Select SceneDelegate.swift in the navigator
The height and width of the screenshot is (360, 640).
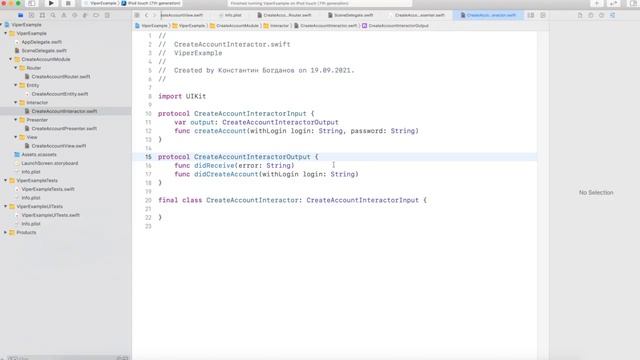[x=44, y=51]
